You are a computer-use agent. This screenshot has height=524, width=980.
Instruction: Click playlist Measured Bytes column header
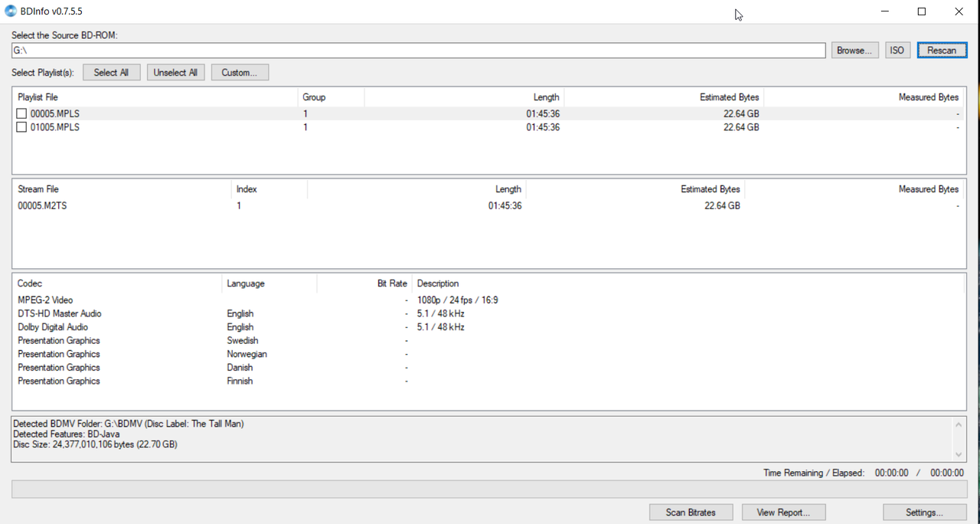point(864,97)
